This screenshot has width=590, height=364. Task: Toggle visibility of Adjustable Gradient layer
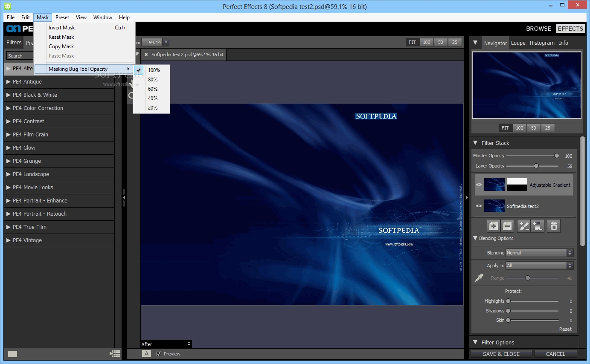coord(479,185)
